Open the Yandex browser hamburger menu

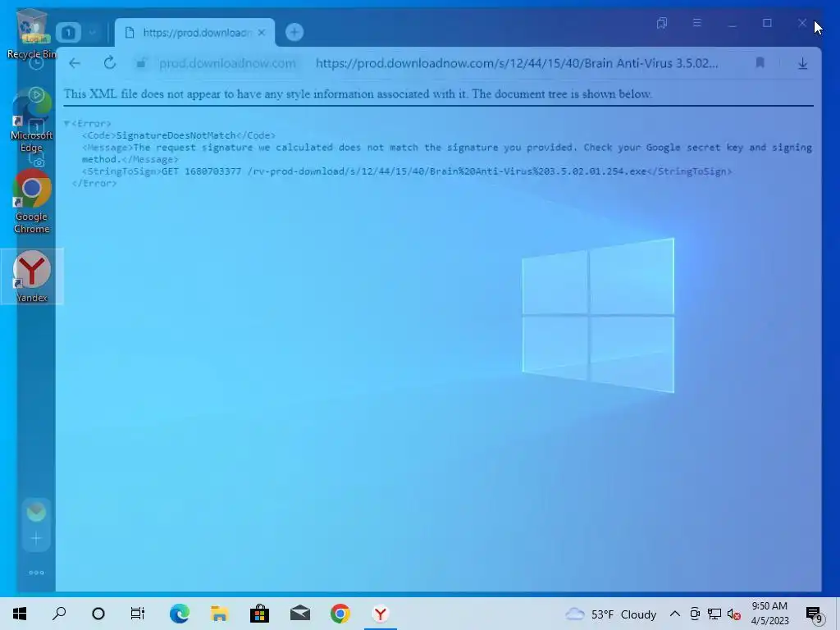coord(697,23)
